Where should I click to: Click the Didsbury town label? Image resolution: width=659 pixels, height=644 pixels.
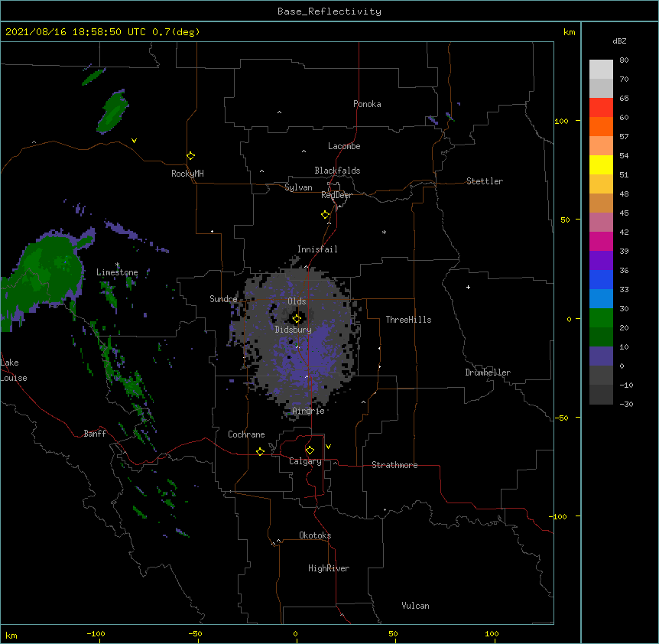click(x=293, y=330)
